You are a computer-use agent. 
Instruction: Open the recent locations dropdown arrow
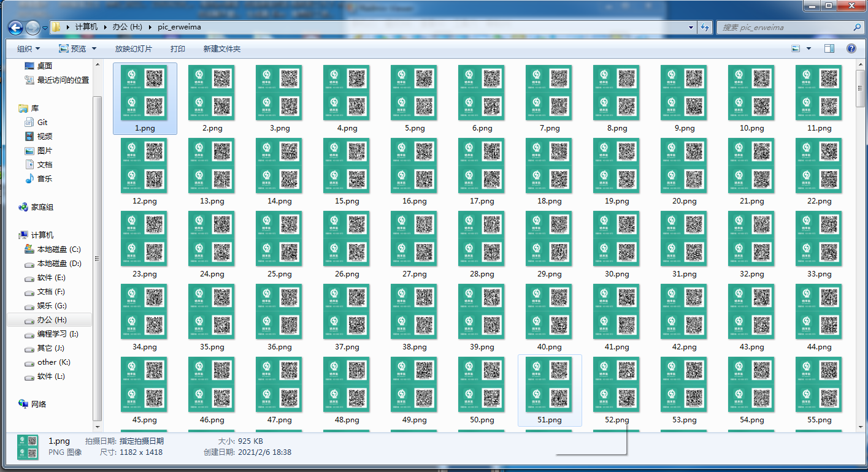tap(44, 28)
